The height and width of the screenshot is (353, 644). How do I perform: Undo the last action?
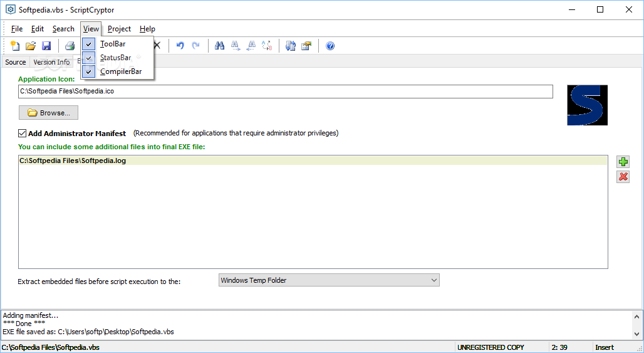tap(180, 46)
